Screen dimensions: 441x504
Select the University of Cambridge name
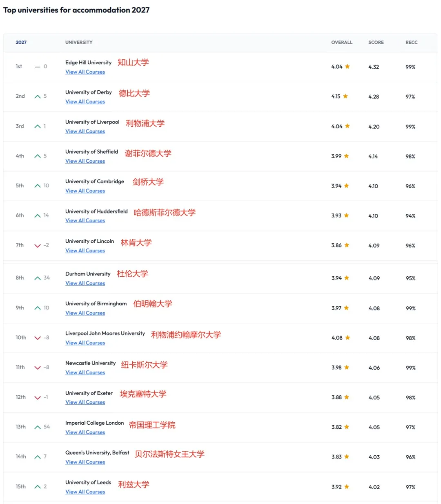point(95,181)
